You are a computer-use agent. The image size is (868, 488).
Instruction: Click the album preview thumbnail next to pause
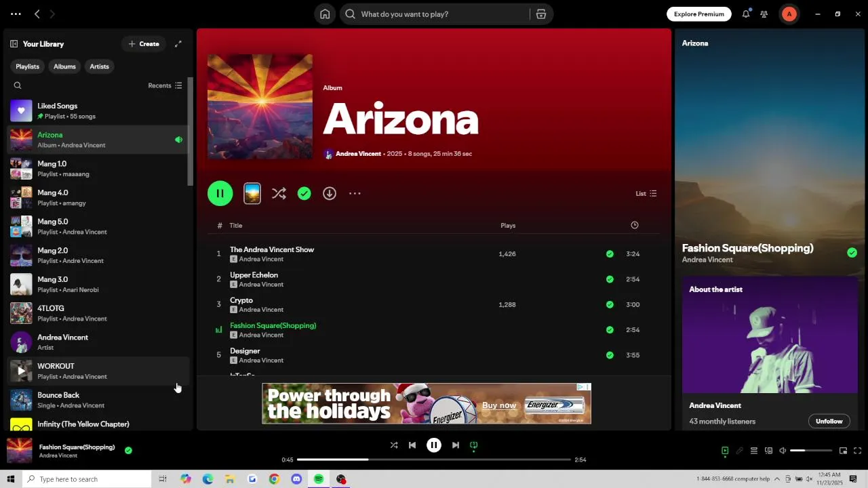pyautogui.click(x=252, y=194)
